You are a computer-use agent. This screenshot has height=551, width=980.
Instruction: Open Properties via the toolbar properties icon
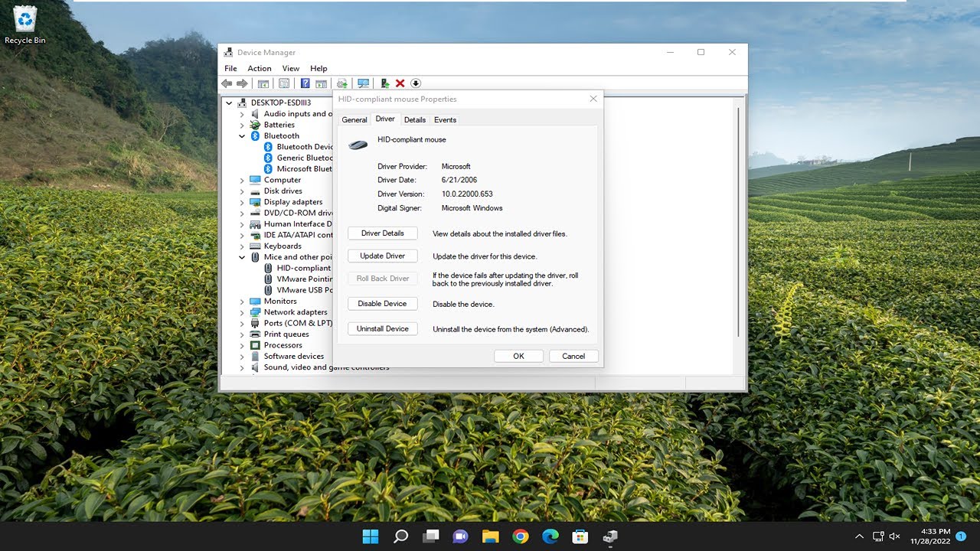(x=284, y=83)
